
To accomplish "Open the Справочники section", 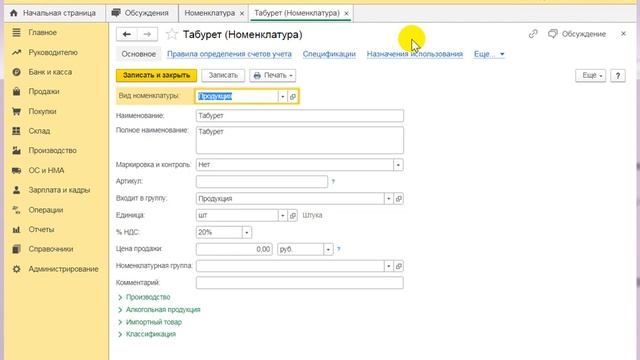I will [x=51, y=249].
